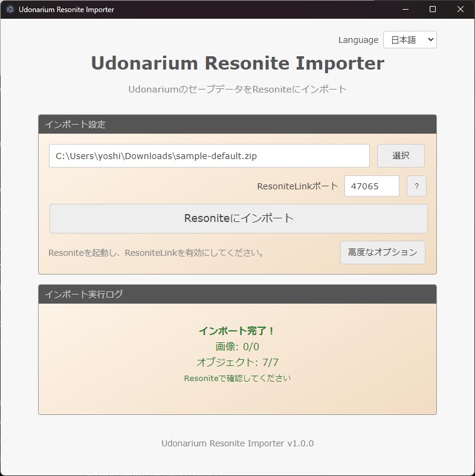This screenshot has width=475, height=476.
Task: Click the インポート設定 panel header
Action: (x=237, y=125)
